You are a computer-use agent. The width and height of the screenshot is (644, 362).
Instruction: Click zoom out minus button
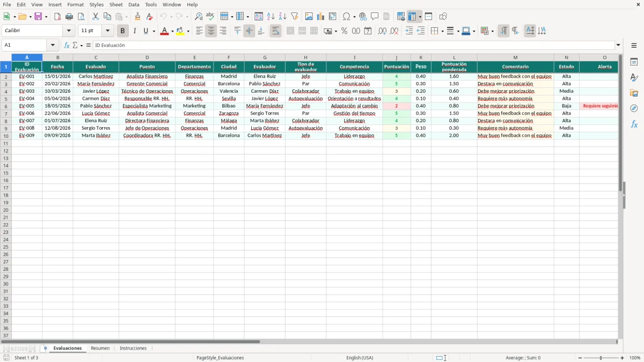[x=579, y=358]
